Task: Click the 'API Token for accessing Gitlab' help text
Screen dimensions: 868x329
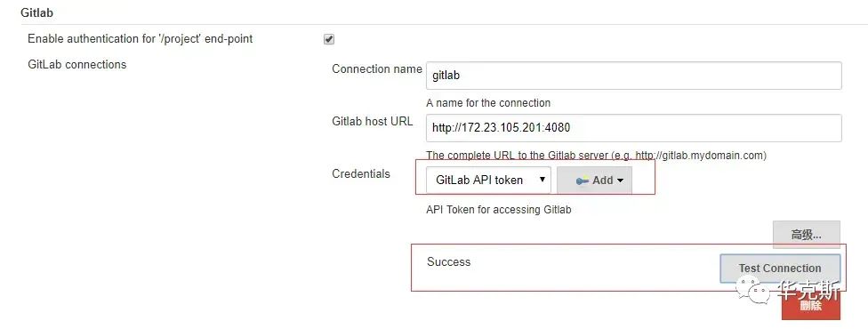Action: [x=499, y=210]
